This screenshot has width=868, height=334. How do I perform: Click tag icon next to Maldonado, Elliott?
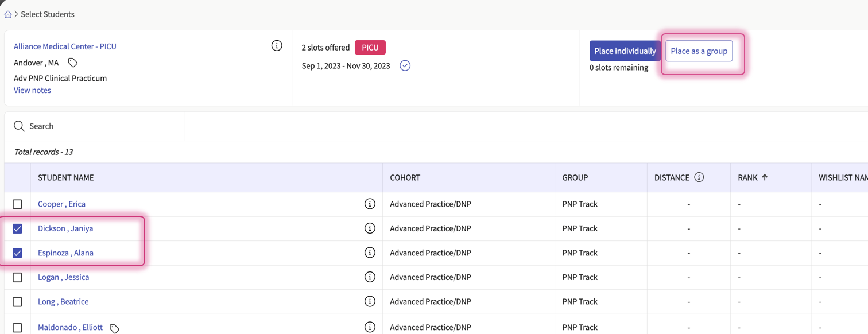click(114, 328)
